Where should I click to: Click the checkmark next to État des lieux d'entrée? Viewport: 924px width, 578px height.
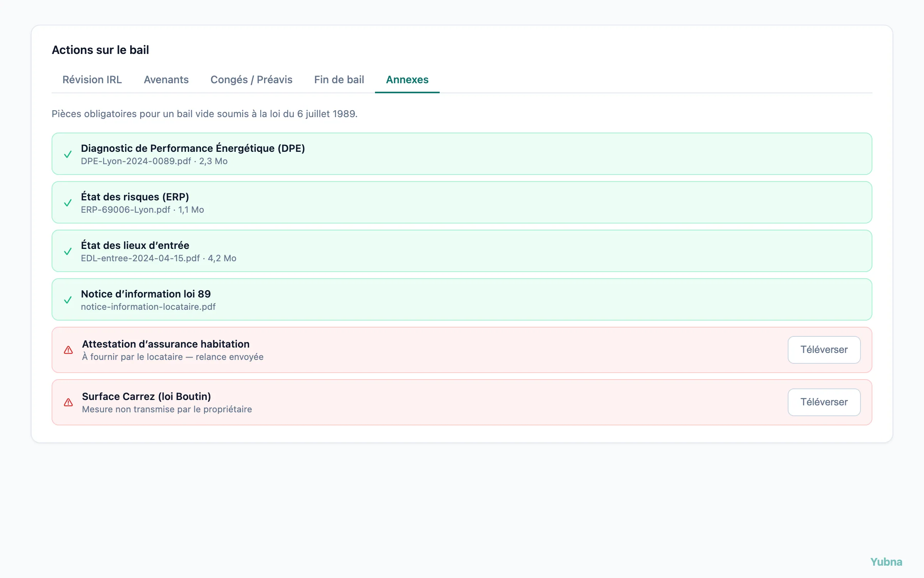(x=68, y=251)
